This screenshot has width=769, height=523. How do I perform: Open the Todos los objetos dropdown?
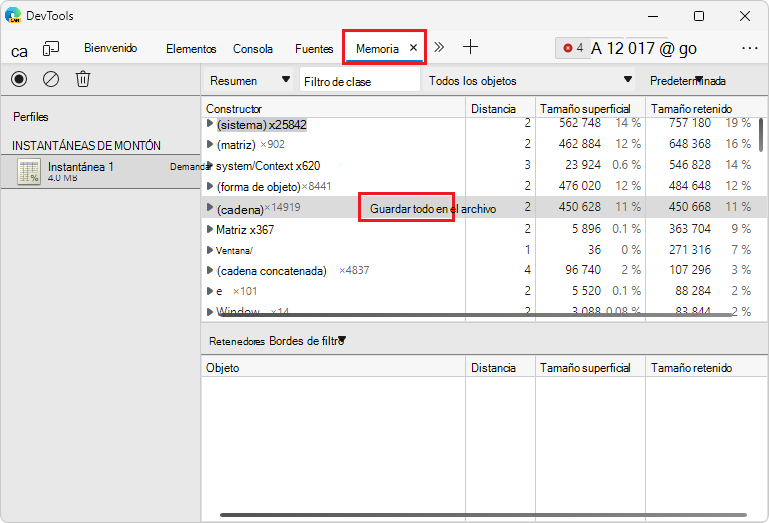point(530,80)
